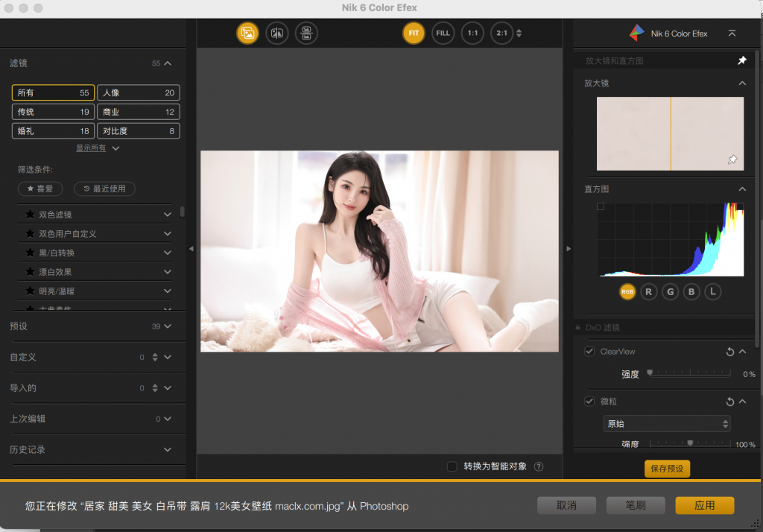Show the L luminosity histogram channel
Viewport: 763px width, 532px height.
[x=712, y=291]
